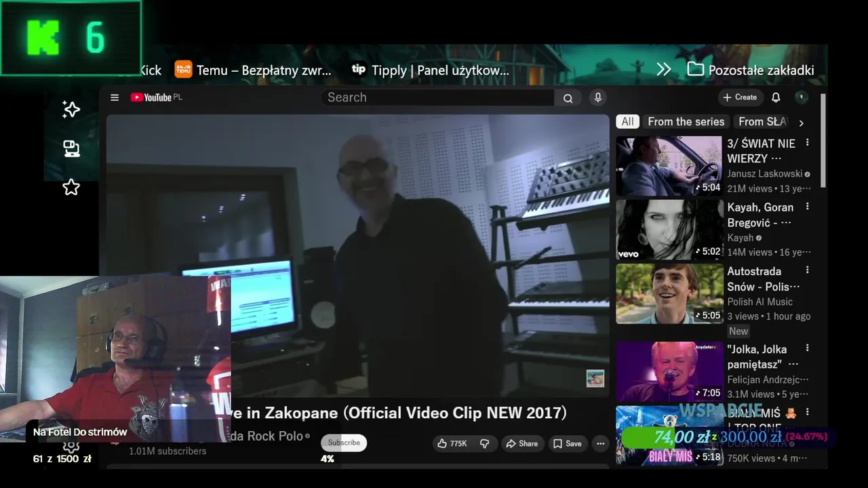
Task: Click the "New" badge on Autostrada Snów
Action: (x=738, y=331)
